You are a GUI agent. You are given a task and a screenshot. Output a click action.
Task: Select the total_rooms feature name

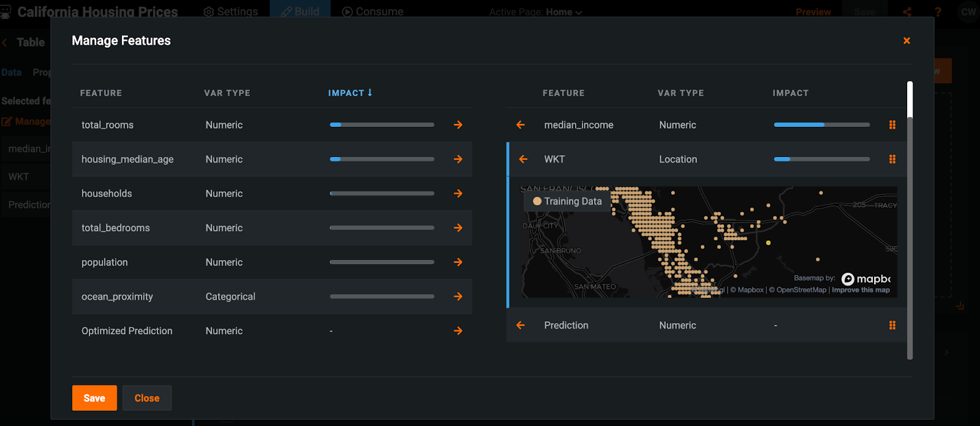tap(107, 124)
